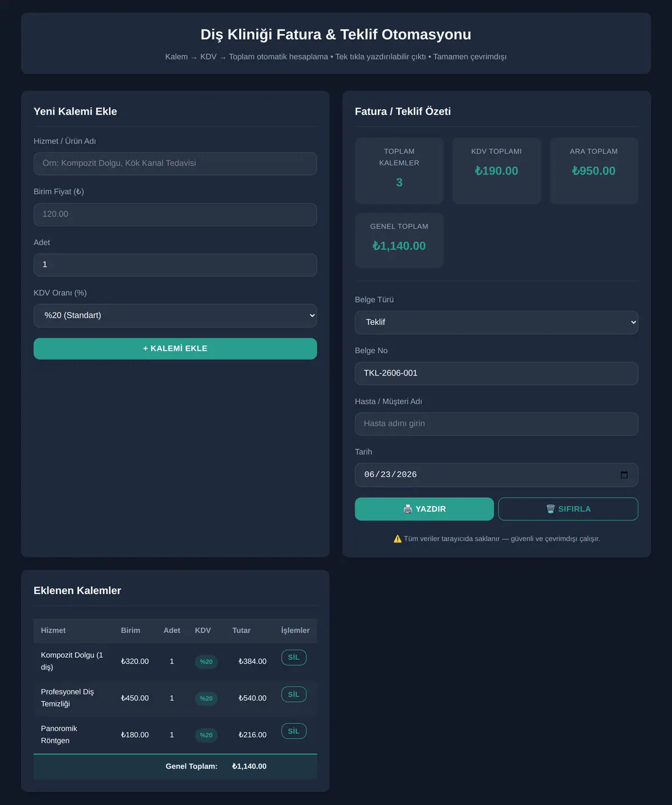Click the Adet column header
This screenshot has height=805, width=672.
[172, 630]
